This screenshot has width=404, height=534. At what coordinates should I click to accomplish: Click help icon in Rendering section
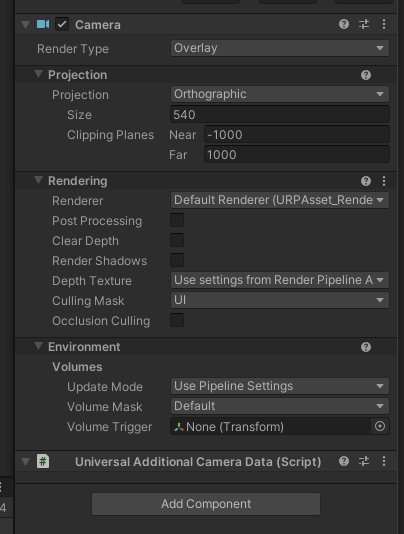[366, 181]
